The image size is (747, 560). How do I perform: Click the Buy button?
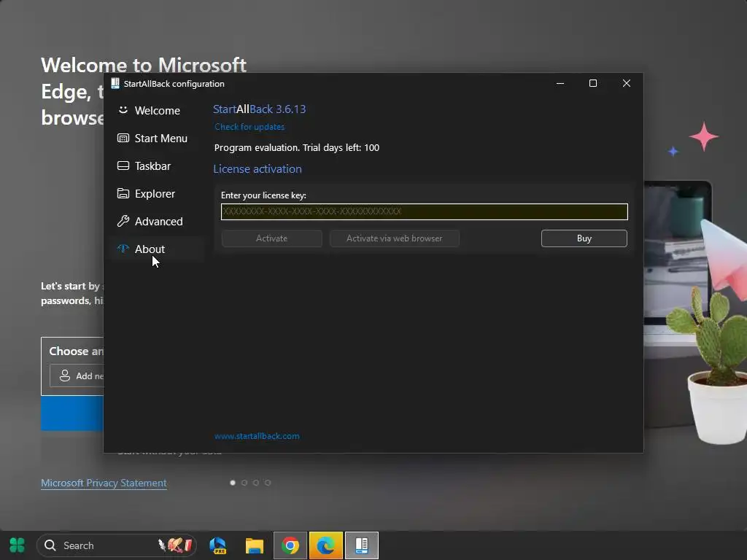point(584,238)
